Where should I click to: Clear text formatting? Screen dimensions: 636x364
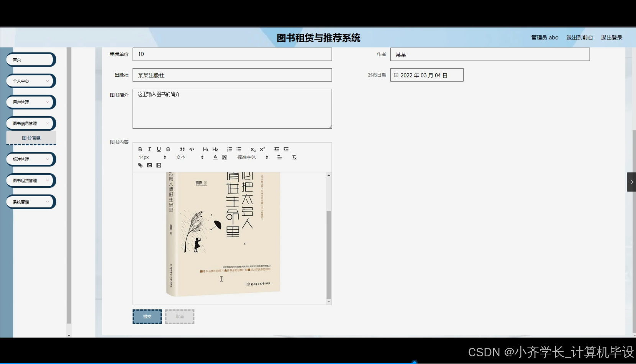294,157
